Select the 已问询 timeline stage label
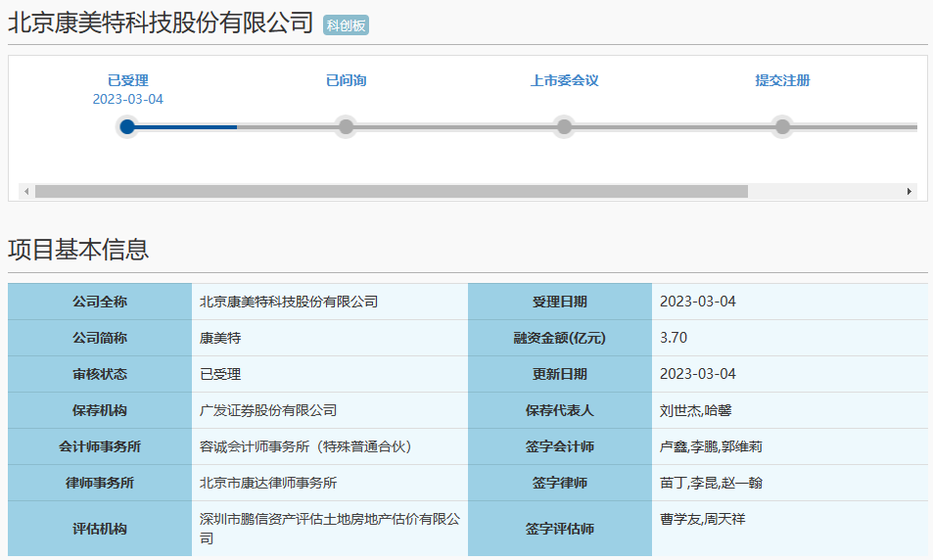Screen dimensions: 933x560 click(x=346, y=80)
